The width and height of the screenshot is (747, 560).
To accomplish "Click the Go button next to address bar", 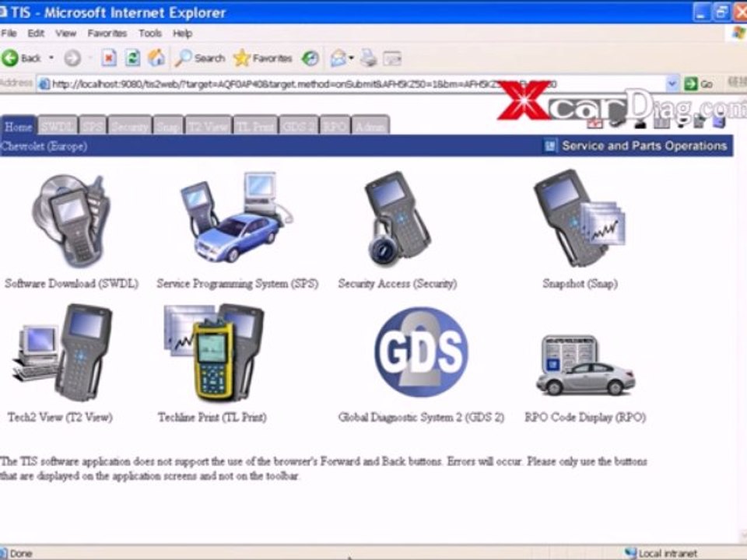I will (699, 84).
